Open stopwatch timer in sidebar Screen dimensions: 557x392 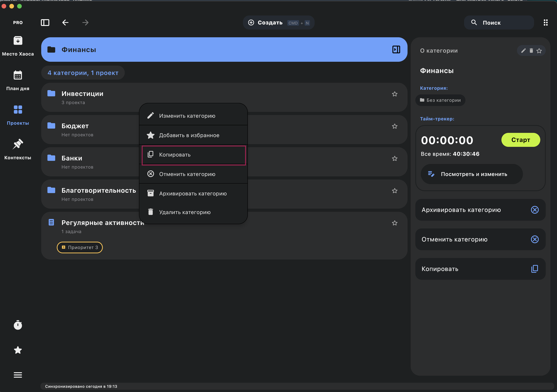click(x=18, y=325)
